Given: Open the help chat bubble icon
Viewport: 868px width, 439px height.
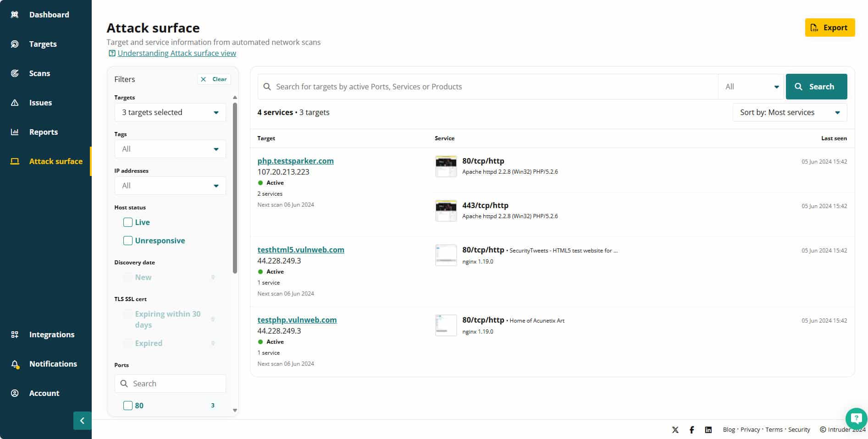Looking at the screenshot, I should click(x=856, y=418).
